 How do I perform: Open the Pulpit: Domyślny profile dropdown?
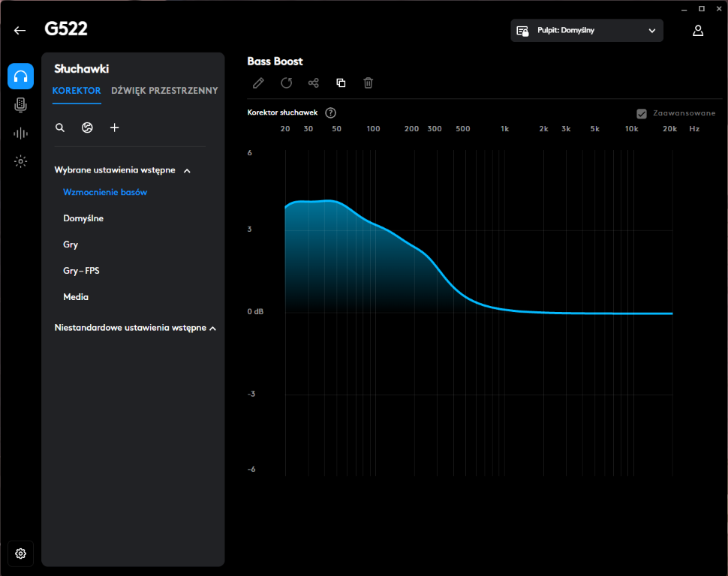coord(586,30)
